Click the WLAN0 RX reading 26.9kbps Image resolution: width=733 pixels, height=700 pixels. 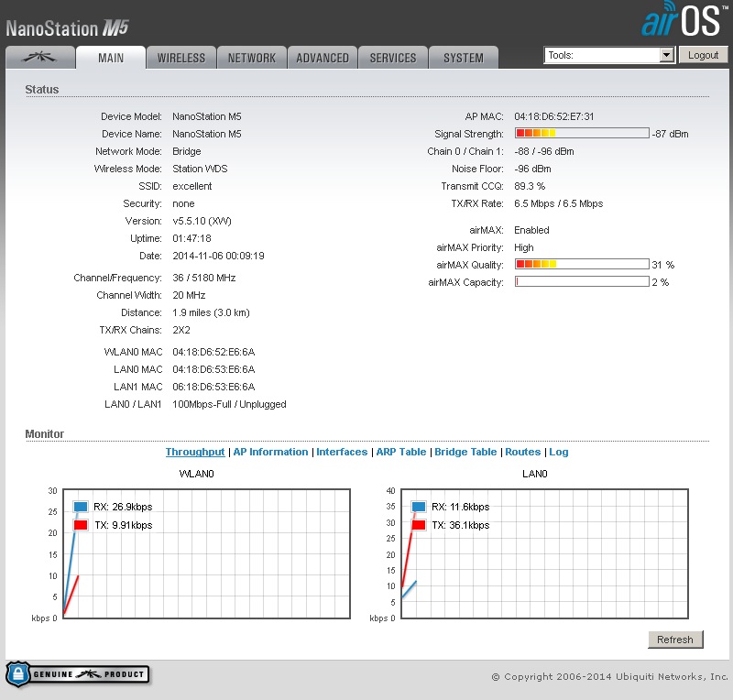(123, 507)
